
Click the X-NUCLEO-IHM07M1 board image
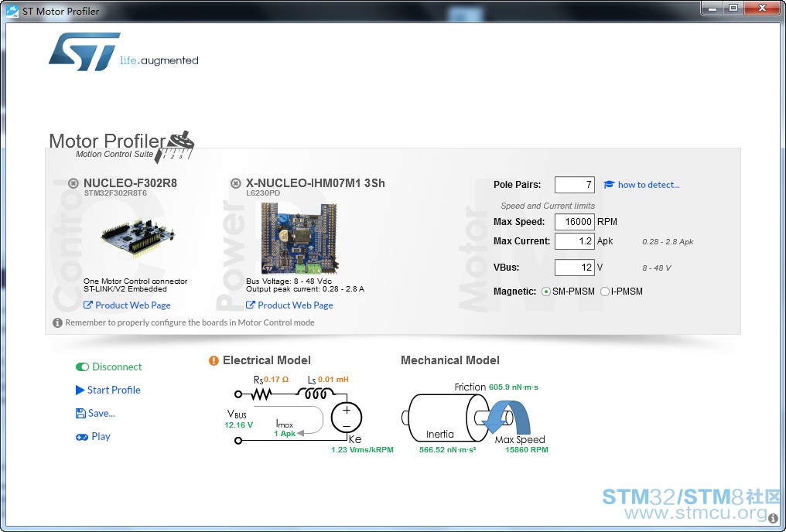point(299,238)
